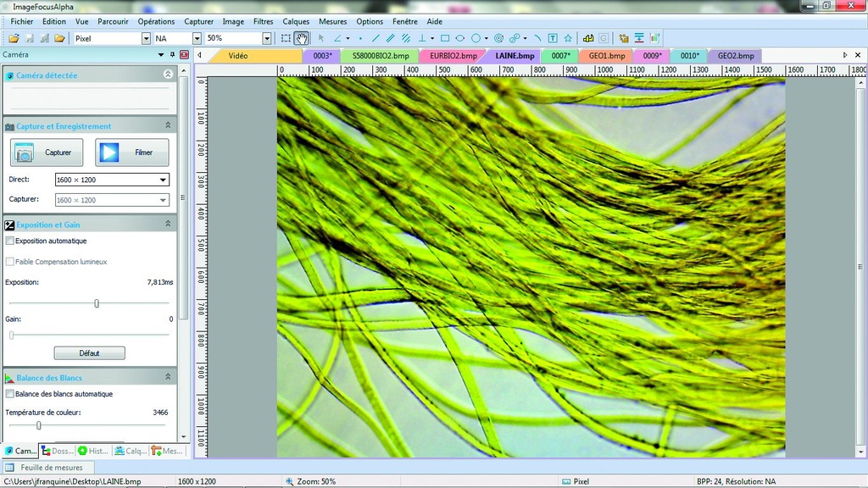Image resolution: width=868 pixels, height=488 pixels.
Task: Activate the rectangular selection tool
Action: (x=286, y=37)
